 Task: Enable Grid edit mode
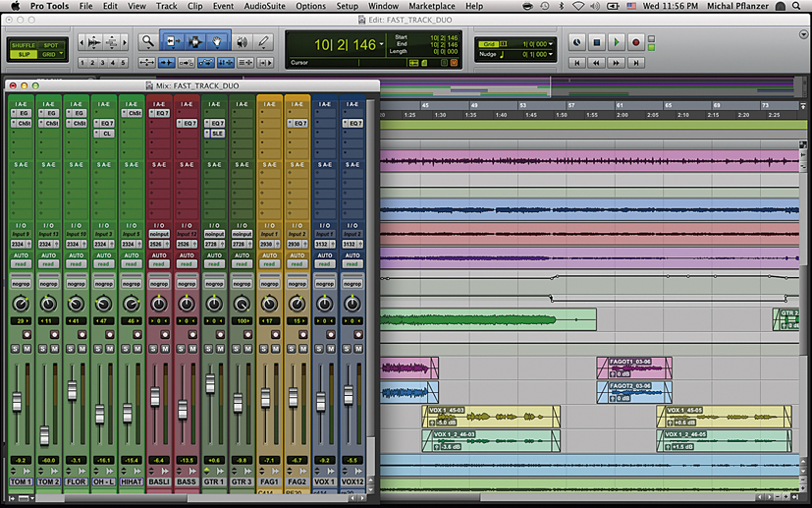coord(51,54)
